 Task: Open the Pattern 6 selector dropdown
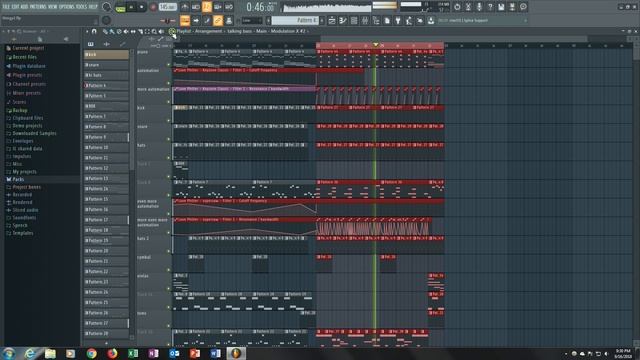coord(296,20)
